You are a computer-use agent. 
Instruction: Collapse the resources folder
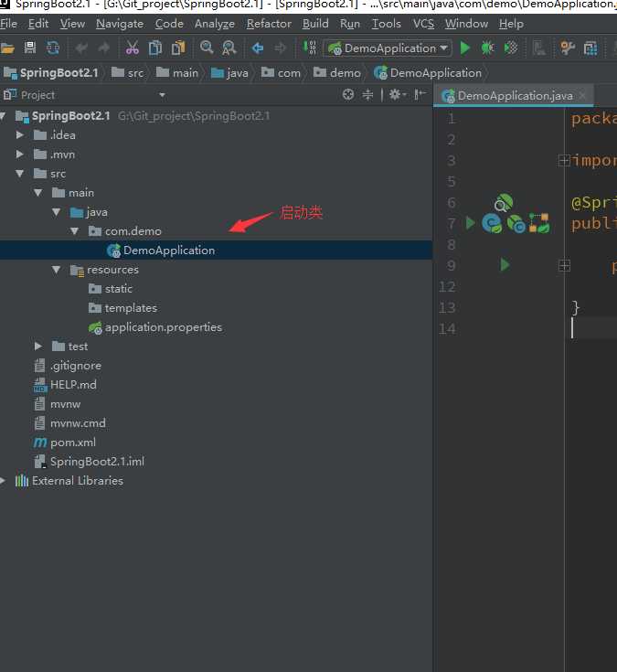(x=56, y=270)
